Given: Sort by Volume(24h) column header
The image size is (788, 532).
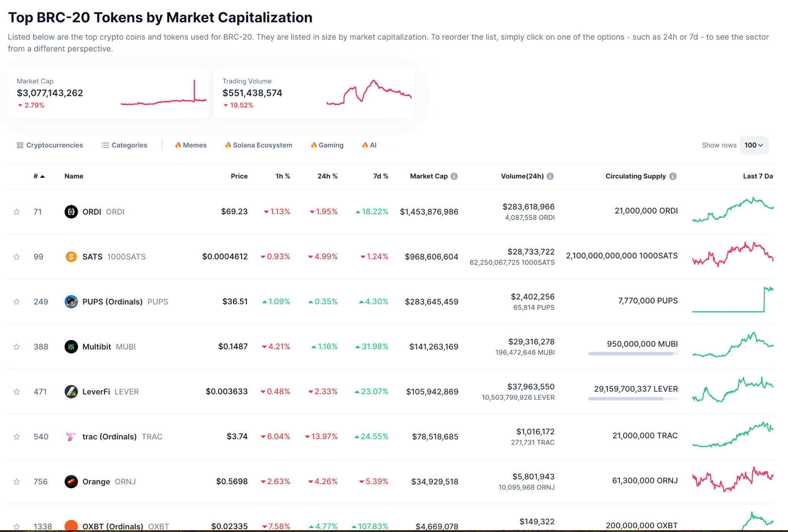Looking at the screenshot, I should click(x=522, y=176).
